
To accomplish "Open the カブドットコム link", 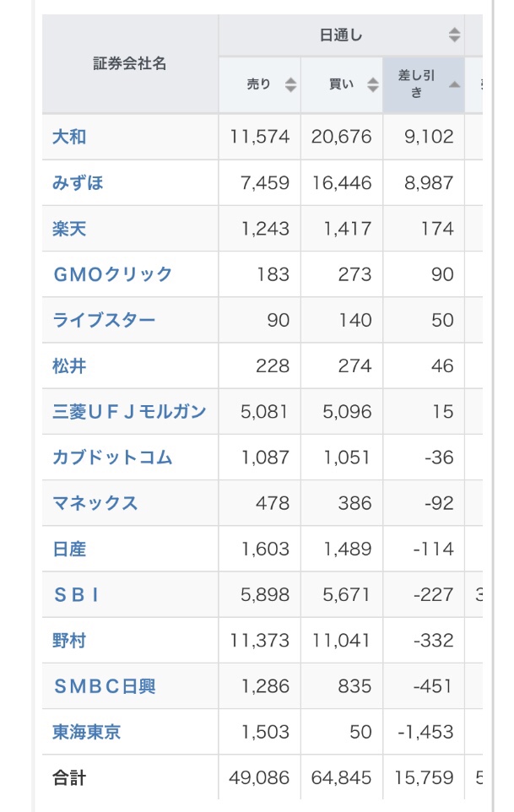I will click(112, 457).
